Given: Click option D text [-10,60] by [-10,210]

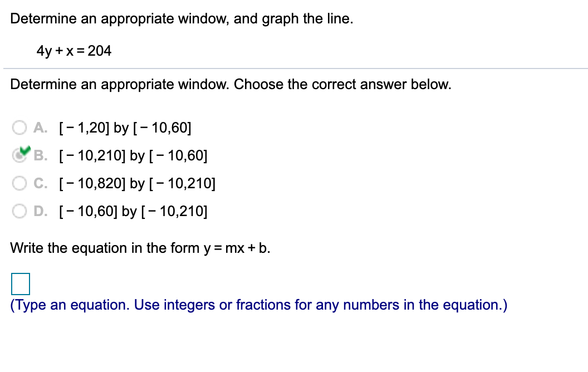Looking at the screenshot, I should 133,211.
